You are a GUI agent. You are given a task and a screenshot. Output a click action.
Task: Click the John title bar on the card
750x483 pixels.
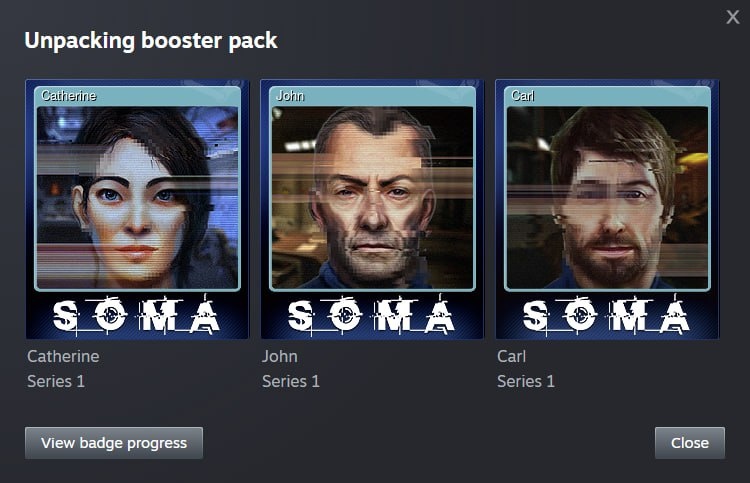tap(372, 96)
